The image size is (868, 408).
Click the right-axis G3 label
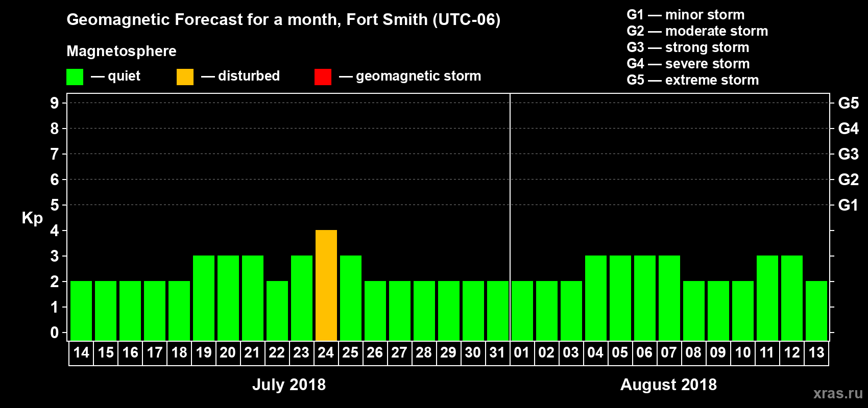849,154
